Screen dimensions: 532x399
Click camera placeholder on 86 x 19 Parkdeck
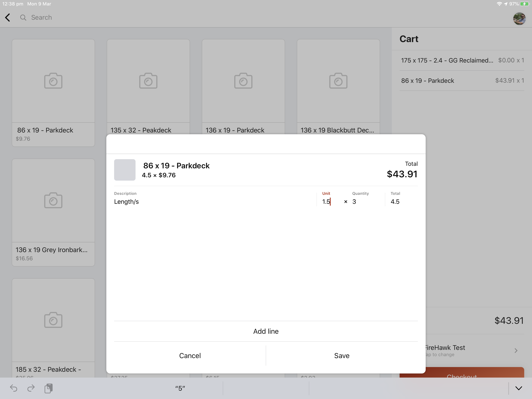pos(53,81)
